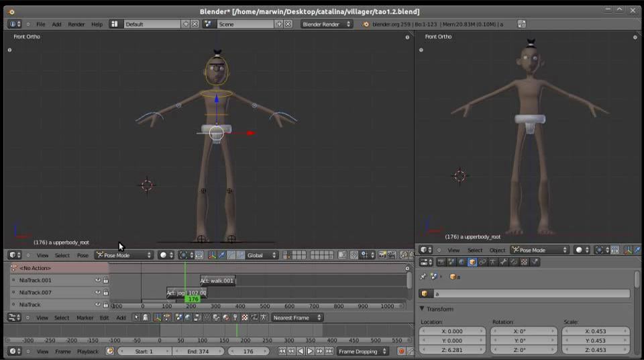
Task: Open the Playback menu in timeline
Action: (x=87, y=351)
